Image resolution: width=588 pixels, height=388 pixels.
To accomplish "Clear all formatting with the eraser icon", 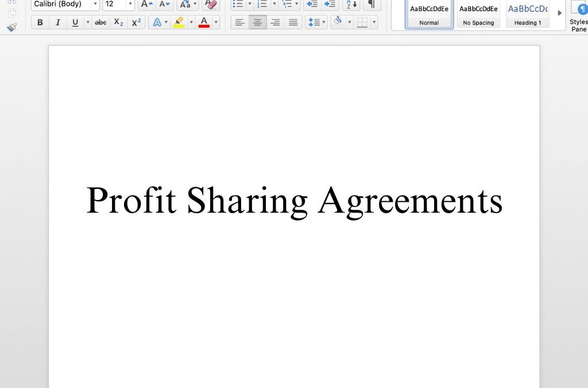I will point(211,5).
